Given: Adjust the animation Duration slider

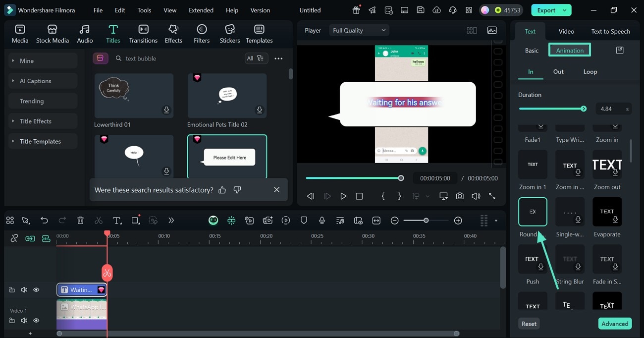Looking at the screenshot, I should point(552,109).
